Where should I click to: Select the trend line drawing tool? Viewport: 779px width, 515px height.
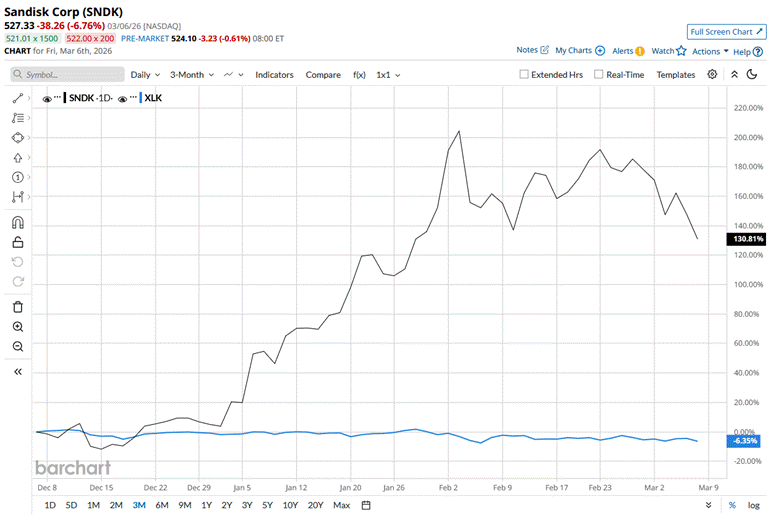click(18, 98)
